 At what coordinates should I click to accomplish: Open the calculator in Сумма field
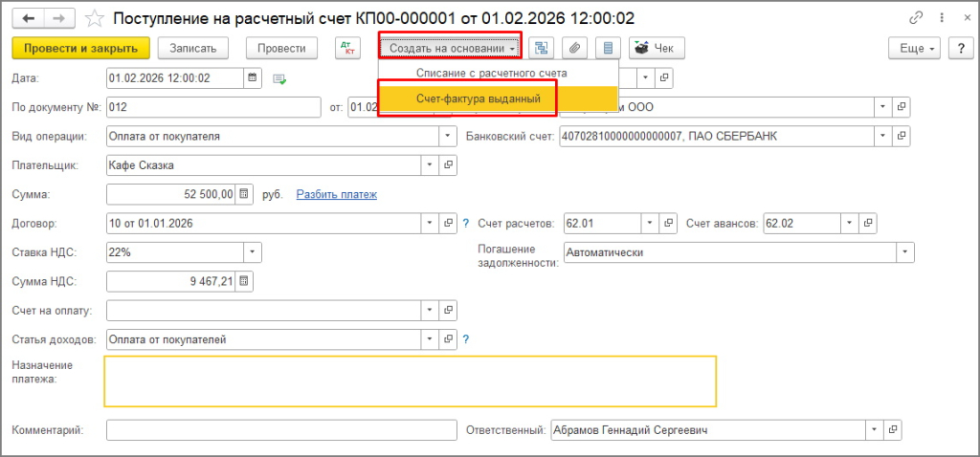point(244,194)
